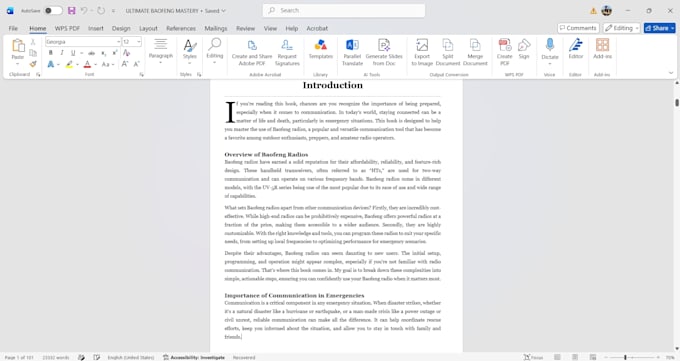
Task: Open the Layout tab
Action: pyautogui.click(x=148, y=28)
